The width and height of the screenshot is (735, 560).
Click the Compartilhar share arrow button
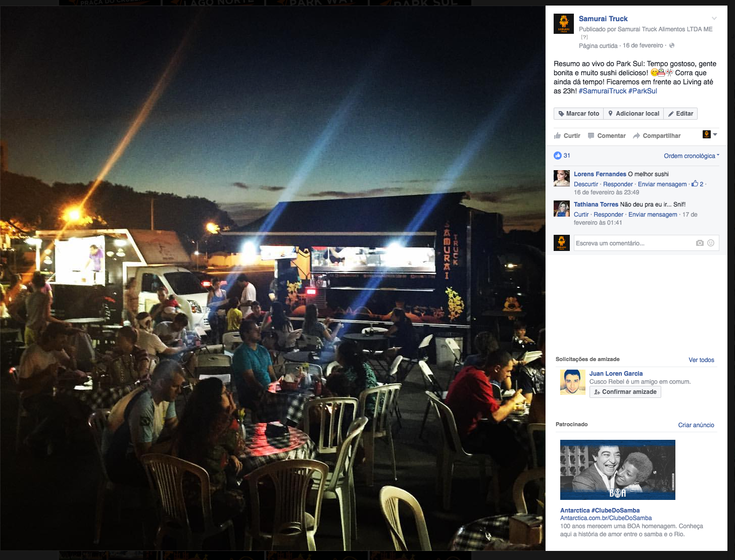click(x=657, y=136)
